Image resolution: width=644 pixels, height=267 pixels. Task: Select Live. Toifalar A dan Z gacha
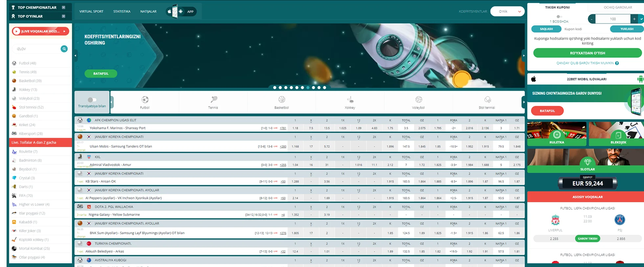tap(41, 142)
